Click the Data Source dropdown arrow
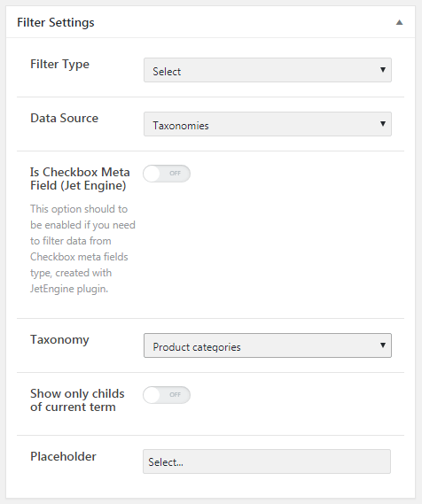 click(382, 124)
